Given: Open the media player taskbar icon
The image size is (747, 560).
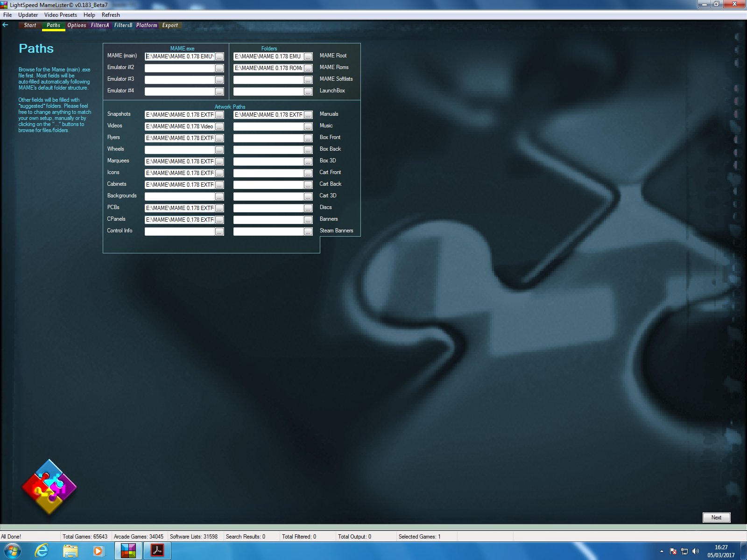Looking at the screenshot, I should pyautogui.click(x=99, y=551).
